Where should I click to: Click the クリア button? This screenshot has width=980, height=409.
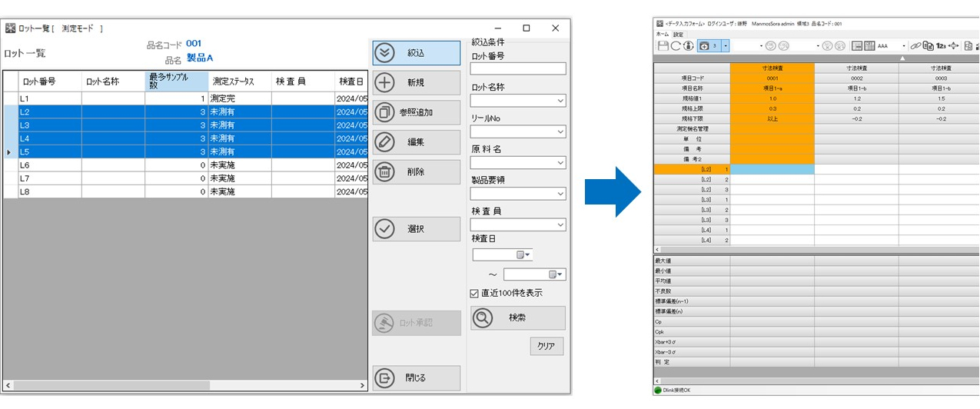[x=546, y=346]
